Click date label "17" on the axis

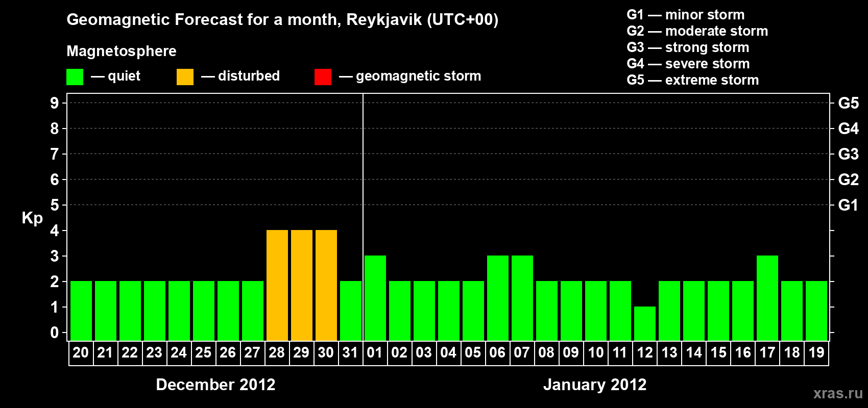click(x=767, y=352)
